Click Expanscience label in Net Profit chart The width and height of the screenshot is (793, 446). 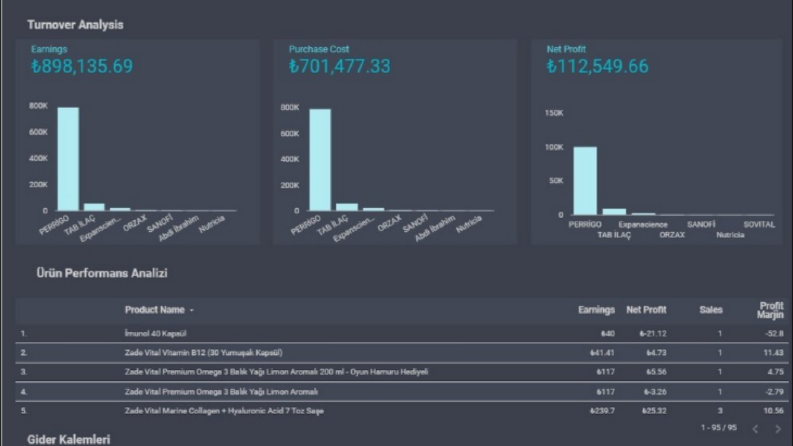(643, 225)
